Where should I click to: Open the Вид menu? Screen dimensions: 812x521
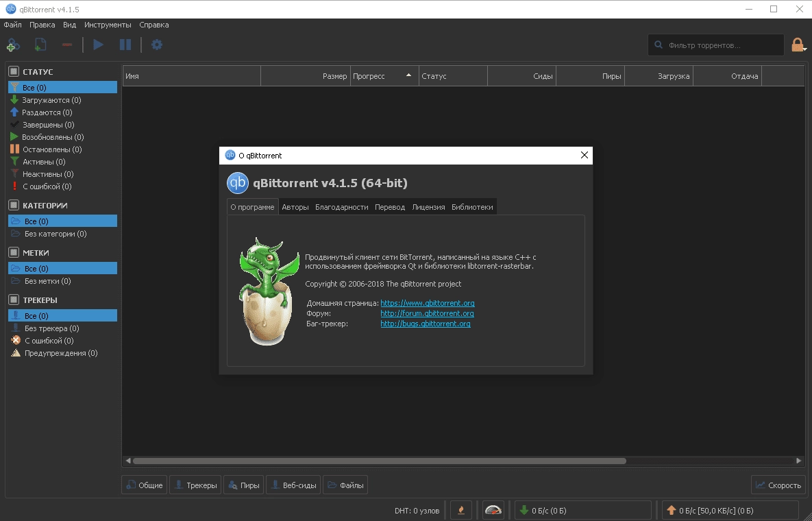coord(69,25)
